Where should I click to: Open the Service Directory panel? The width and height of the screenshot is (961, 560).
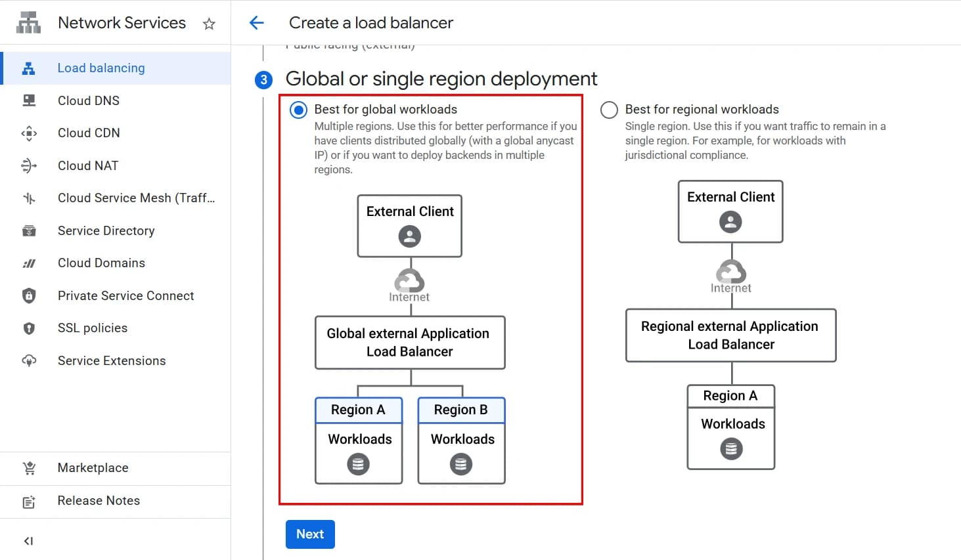[x=106, y=230]
